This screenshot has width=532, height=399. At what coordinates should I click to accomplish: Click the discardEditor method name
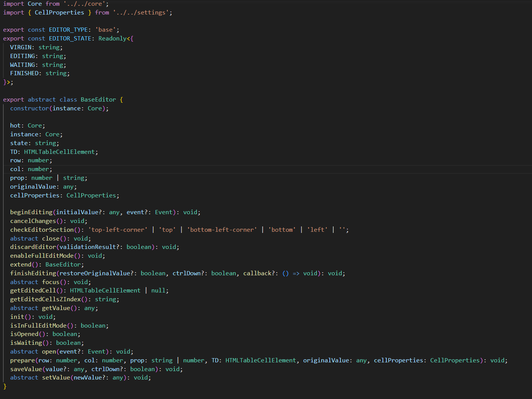tap(33, 247)
